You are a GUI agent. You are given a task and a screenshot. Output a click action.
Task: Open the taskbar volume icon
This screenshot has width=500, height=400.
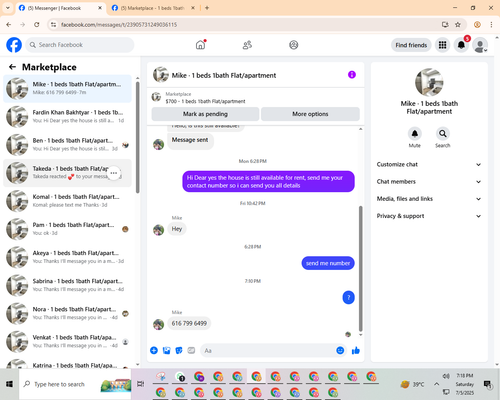coord(446,376)
